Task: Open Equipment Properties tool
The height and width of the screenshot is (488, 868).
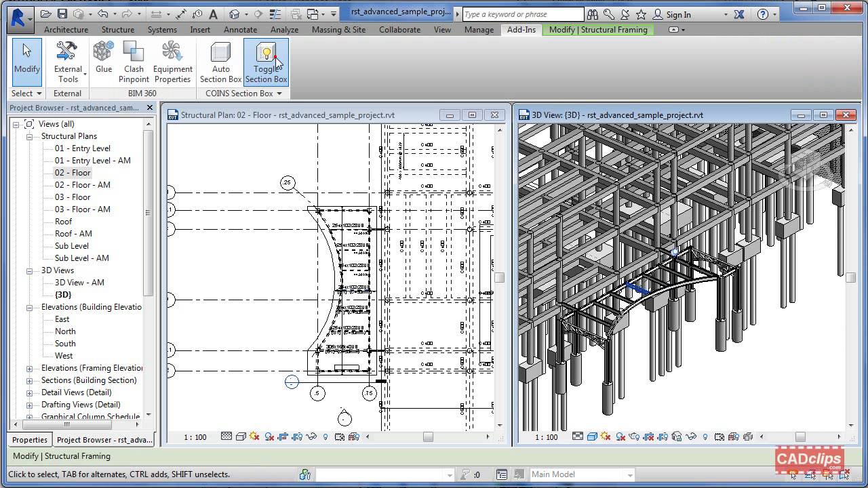Action: tap(172, 61)
